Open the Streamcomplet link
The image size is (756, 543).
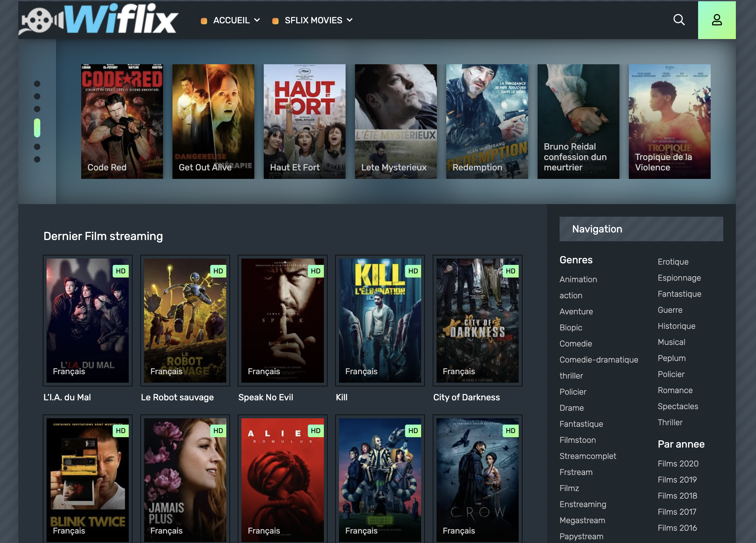click(x=588, y=456)
